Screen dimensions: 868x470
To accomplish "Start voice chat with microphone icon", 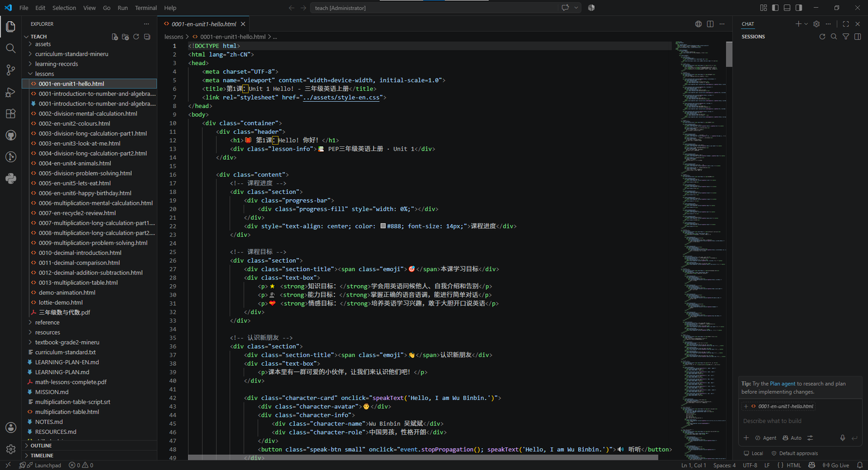I will tap(843, 438).
